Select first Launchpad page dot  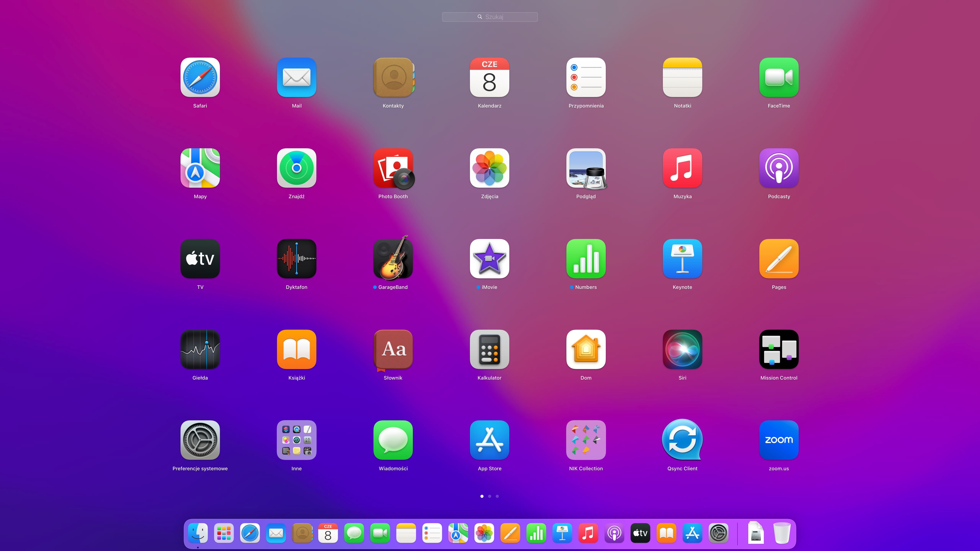[x=482, y=496]
